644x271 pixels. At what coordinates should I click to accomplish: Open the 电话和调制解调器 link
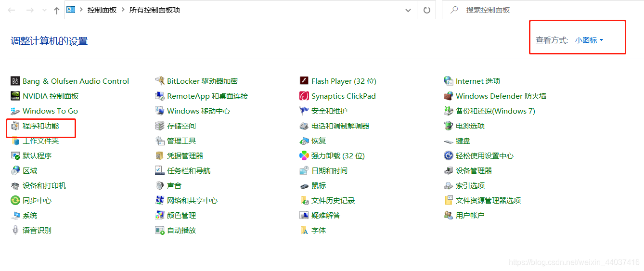tap(340, 126)
